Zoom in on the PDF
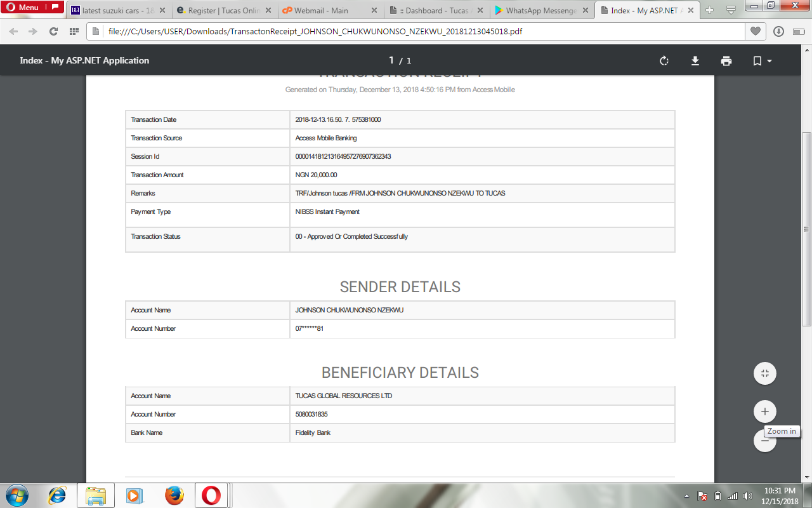Viewport: 812px width, 508px height. click(x=764, y=411)
